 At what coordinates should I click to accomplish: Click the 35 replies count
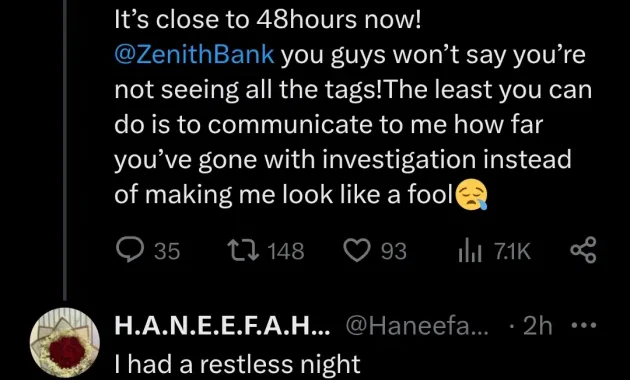[x=167, y=252]
